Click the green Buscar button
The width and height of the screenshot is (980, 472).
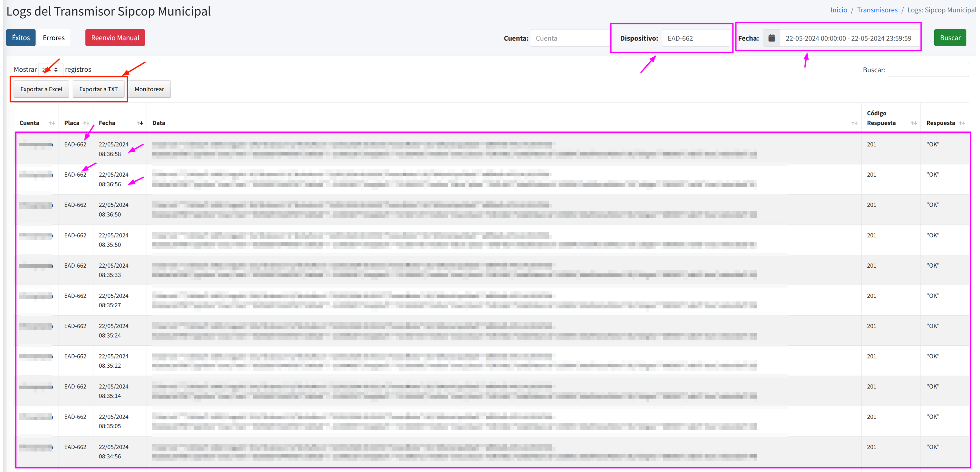point(950,38)
